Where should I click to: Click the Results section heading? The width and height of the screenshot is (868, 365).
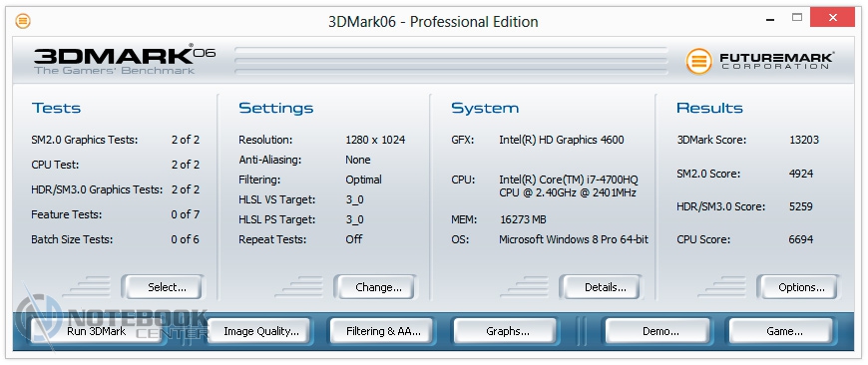click(709, 108)
